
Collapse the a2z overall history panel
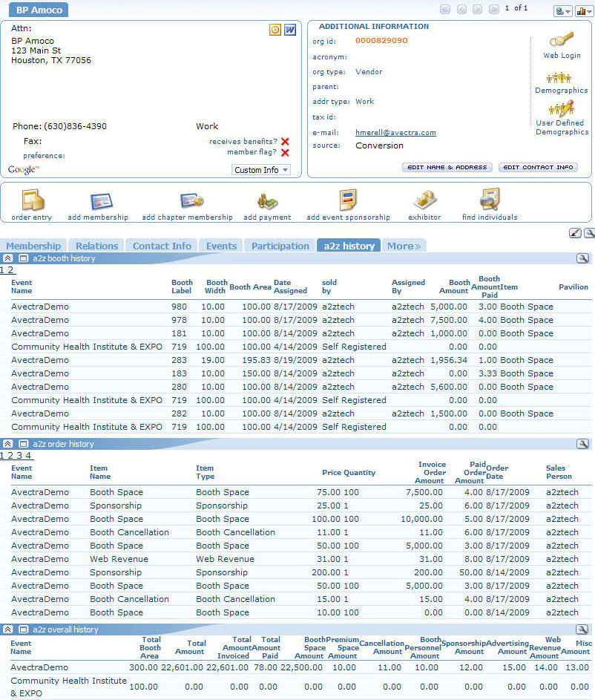[x=7, y=629]
